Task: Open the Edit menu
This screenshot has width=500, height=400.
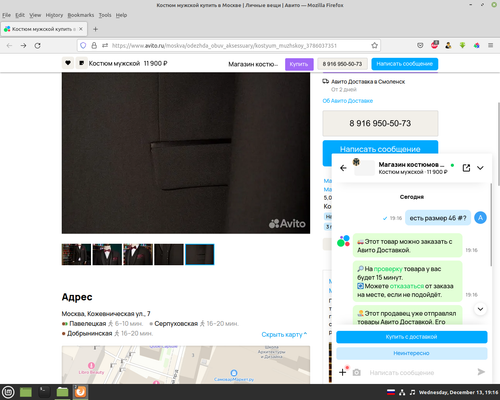Action: pos(20,15)
